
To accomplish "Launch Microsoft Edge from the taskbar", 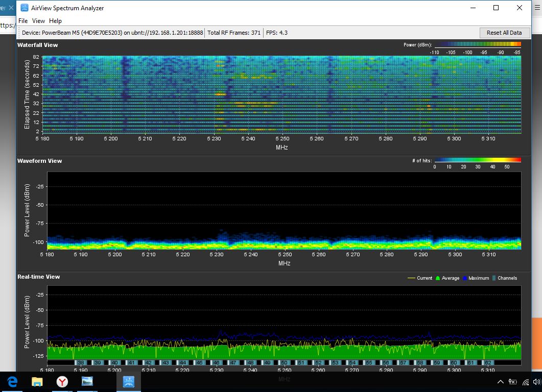I will click(x=12, y=381).
